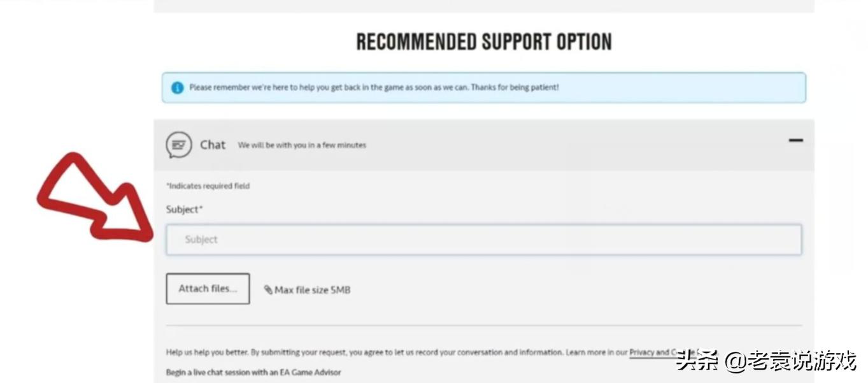Click the Recommended Support Option heading
Viewport: 868px width, 383px height.
483,42
